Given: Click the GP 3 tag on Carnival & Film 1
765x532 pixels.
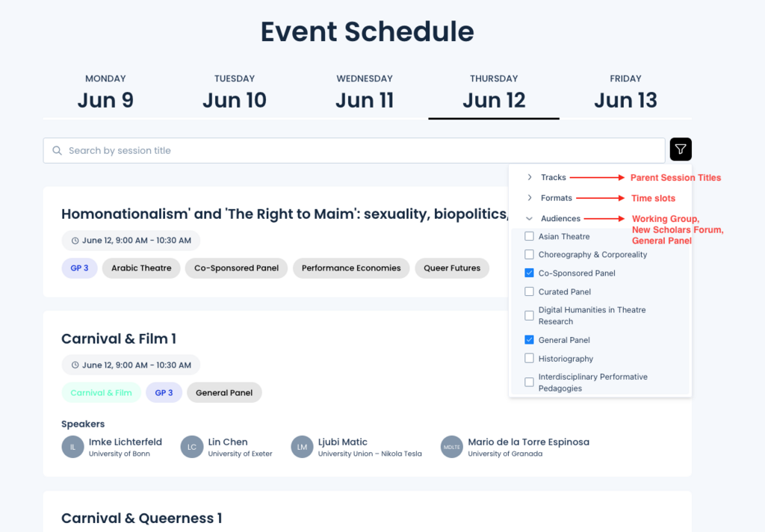Looking at the screenshot, I should (164, 392).
